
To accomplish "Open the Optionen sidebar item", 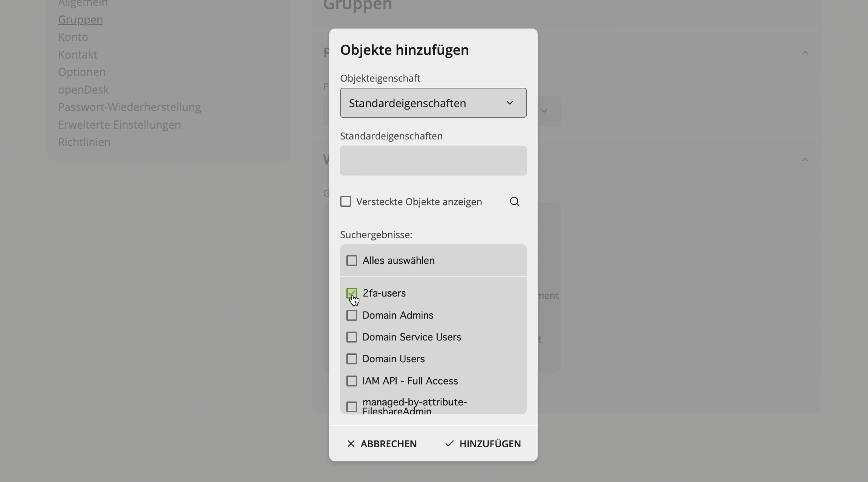I will coord(82,72).
